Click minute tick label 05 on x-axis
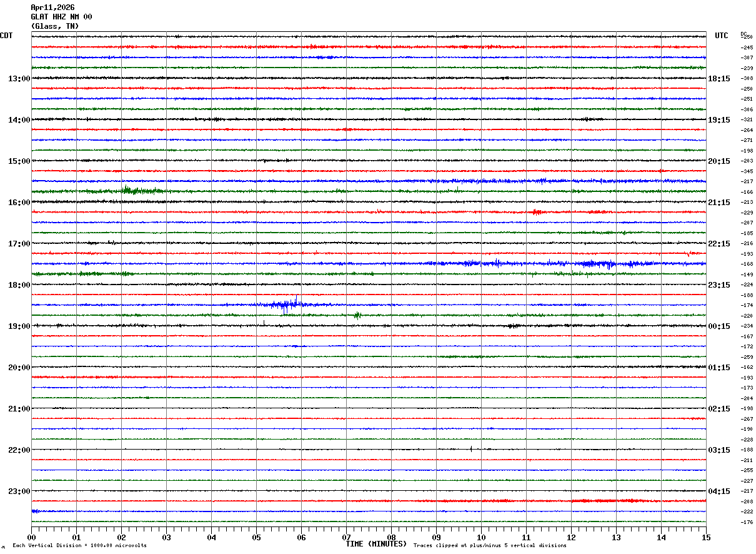 tap(256, 538)
